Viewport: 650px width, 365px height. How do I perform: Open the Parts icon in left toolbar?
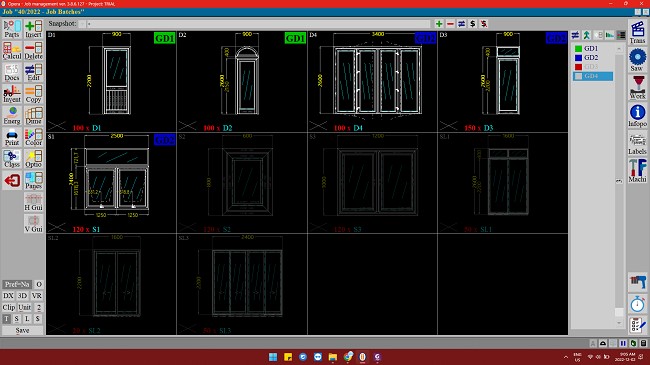pyautogui.click(x=12, y=29)
